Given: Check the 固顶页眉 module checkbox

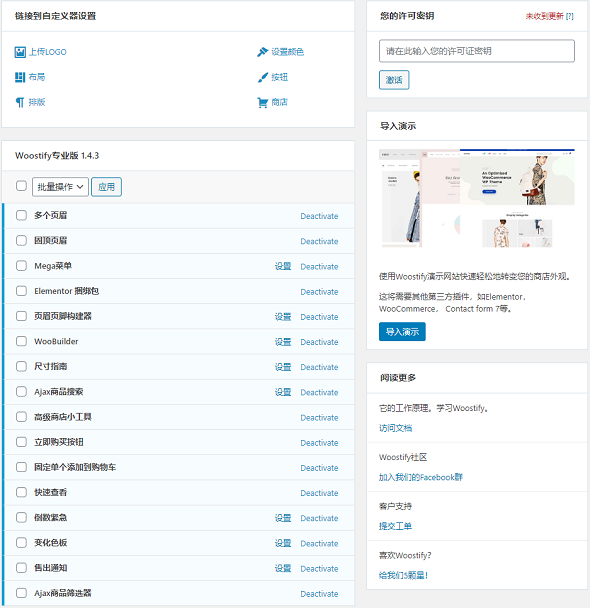Looking at the screenshot, I should pos(21,240).
